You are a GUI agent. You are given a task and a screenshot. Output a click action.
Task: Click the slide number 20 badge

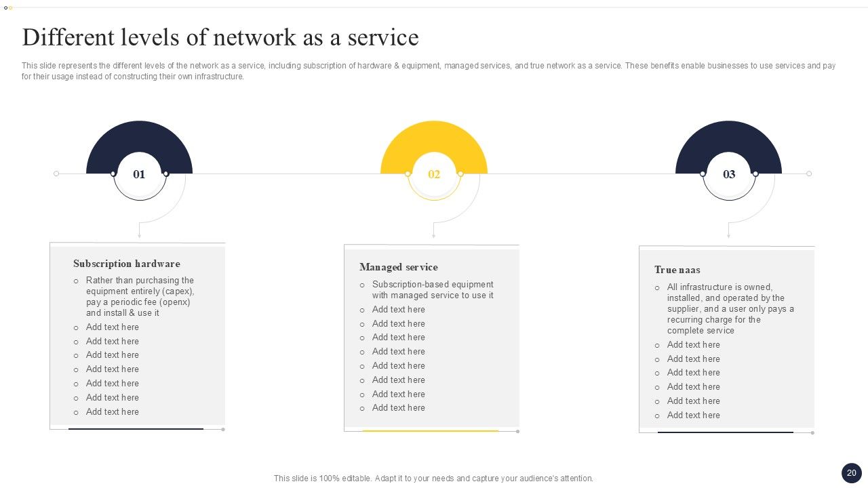[x=851, y=473]
